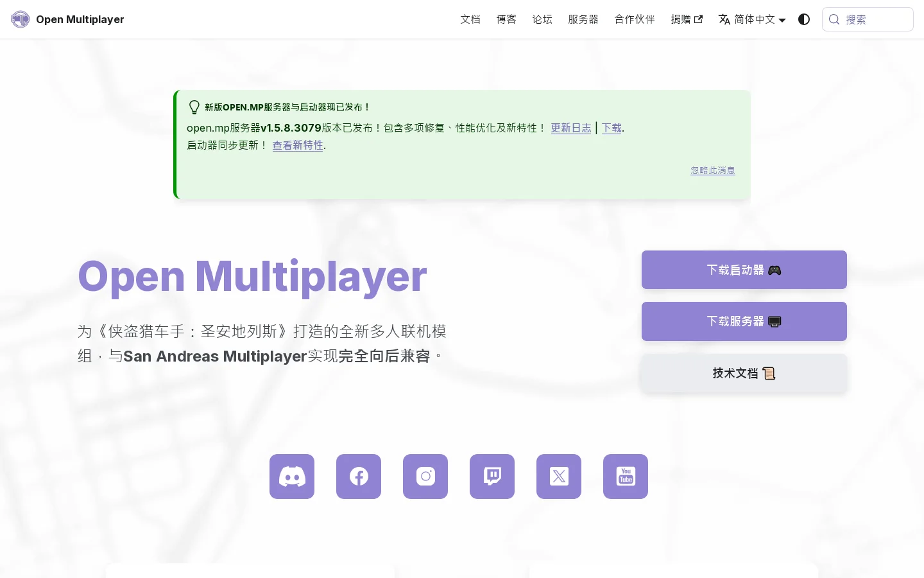Open the 合作伙伴 nav item
This screenshot has width=924, height=578.
pyautogui.click(x=635, y=19)
